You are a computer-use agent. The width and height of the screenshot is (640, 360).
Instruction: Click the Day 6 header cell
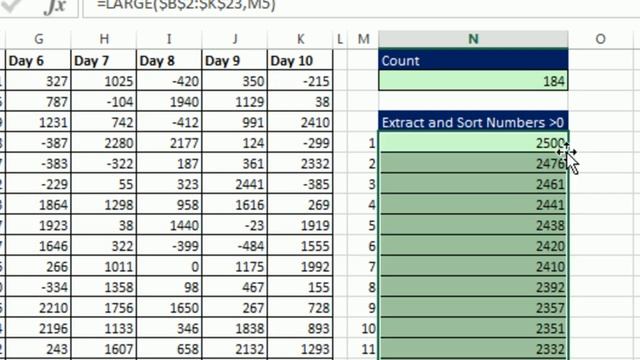tap(38, 61)
